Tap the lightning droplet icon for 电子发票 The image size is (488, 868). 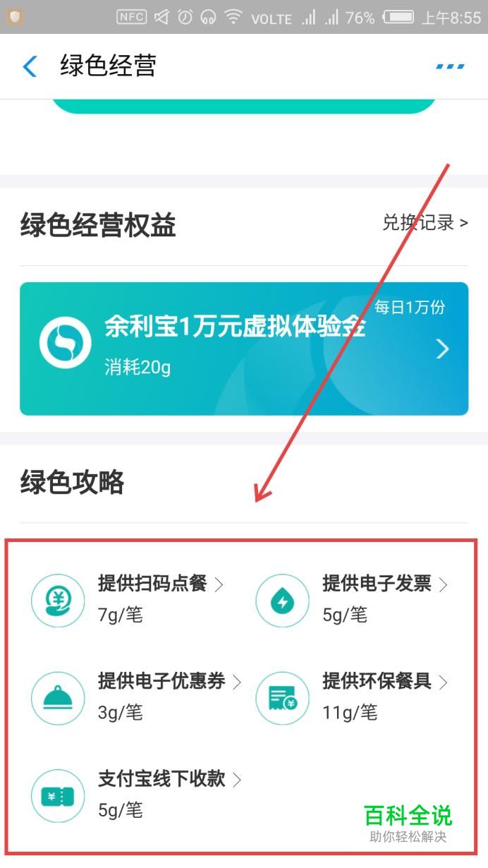pyautogui.click(x=282, y=601)
